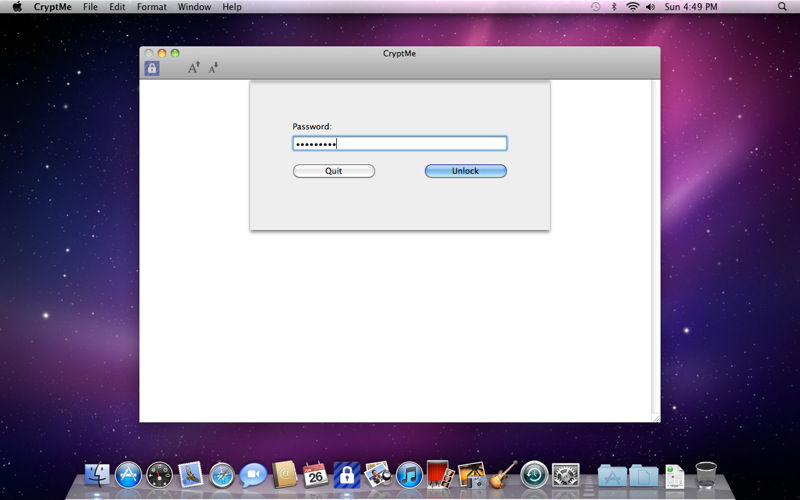Open Finder from the dock
The height and width of the screenshot is (500, 800).
97,476
